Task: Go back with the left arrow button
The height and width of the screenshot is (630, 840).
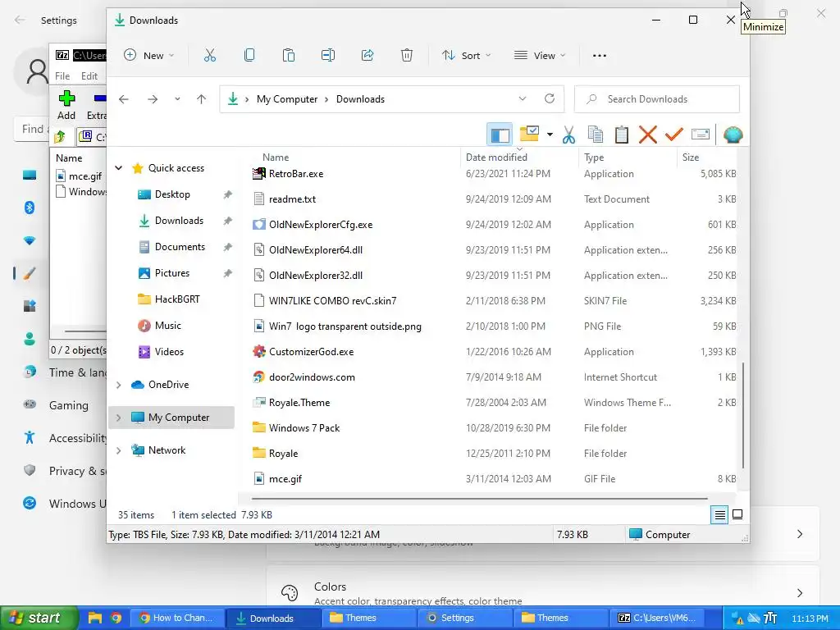Action: 124,99
